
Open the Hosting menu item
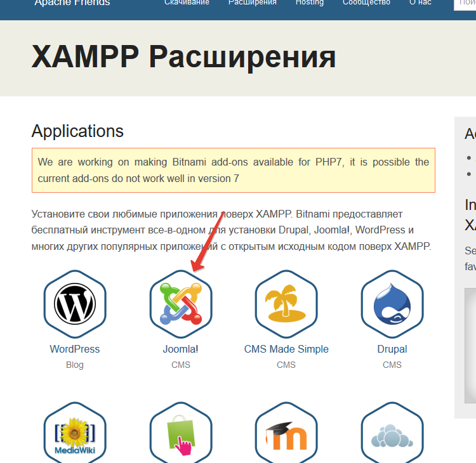point(310,3)
